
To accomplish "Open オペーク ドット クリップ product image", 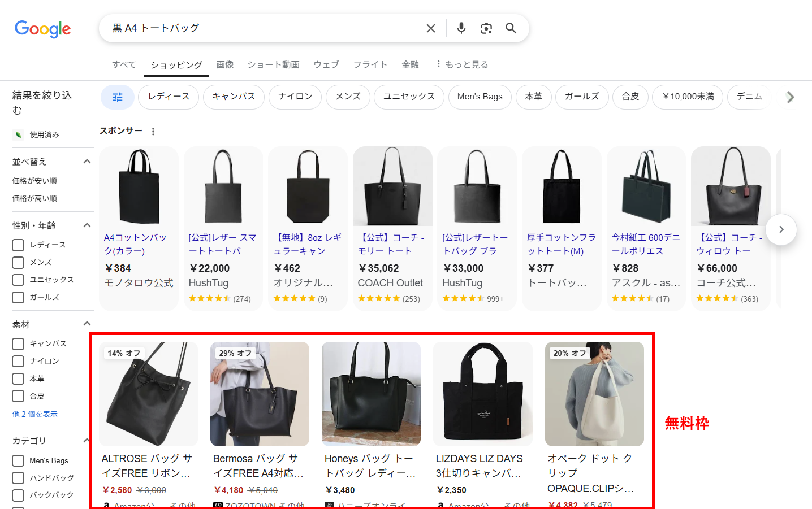I will point(594,394).
